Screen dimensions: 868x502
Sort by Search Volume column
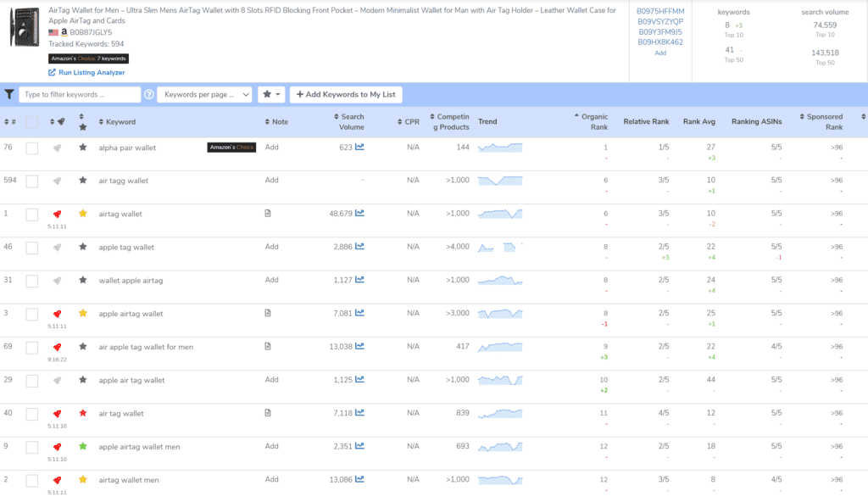coord(348,122)
